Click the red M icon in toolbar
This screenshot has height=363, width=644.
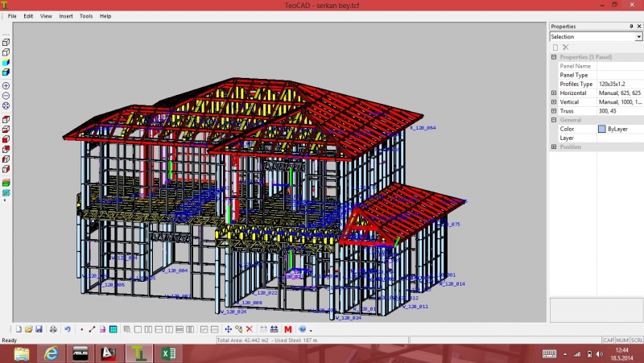pyautogui.click(x=288, y=329)
